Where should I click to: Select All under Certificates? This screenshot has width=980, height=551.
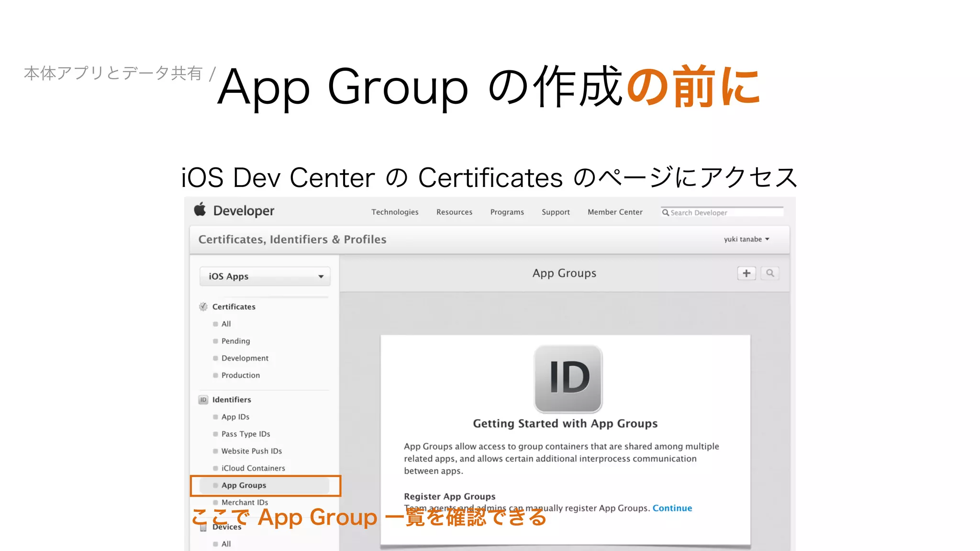[226, 324]
